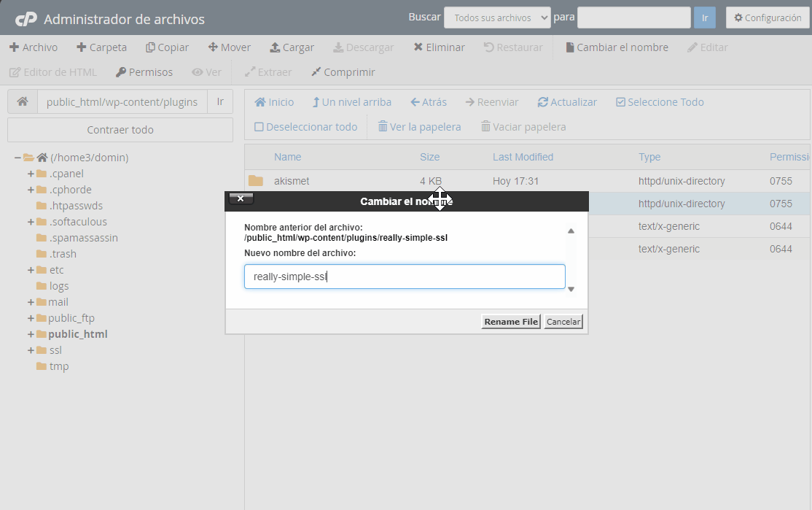Image resolution: width=812 pixels, height=510 pixels.
Task: Click the home icon beside path field
Action: tap(23, 101)
